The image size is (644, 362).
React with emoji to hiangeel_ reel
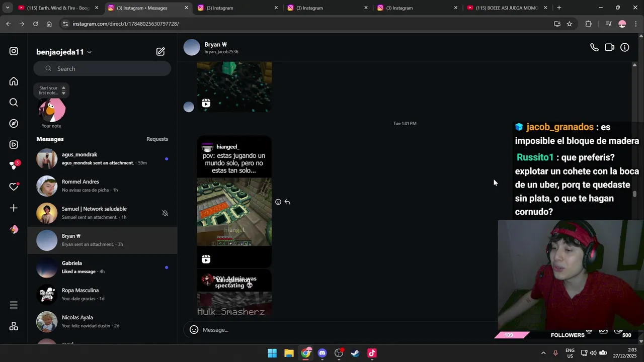click(x=278, y=202)
